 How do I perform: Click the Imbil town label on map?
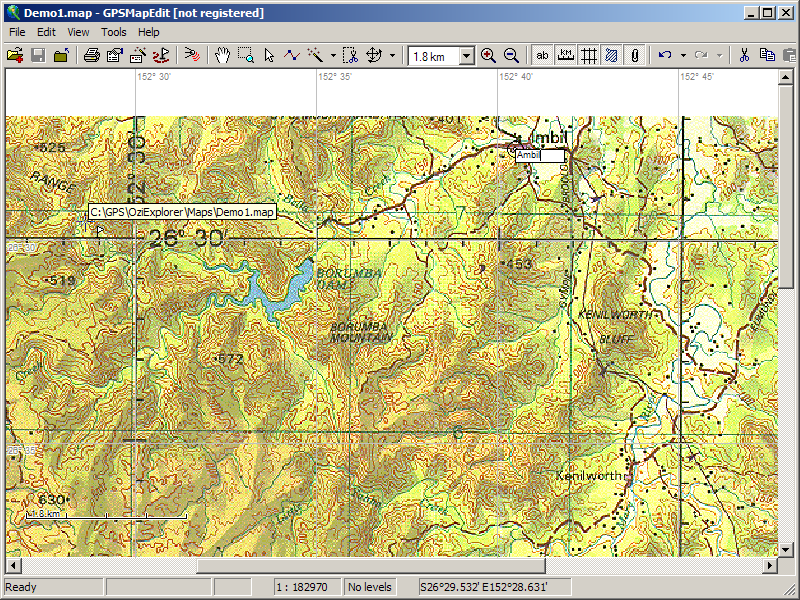coord(548,137)
